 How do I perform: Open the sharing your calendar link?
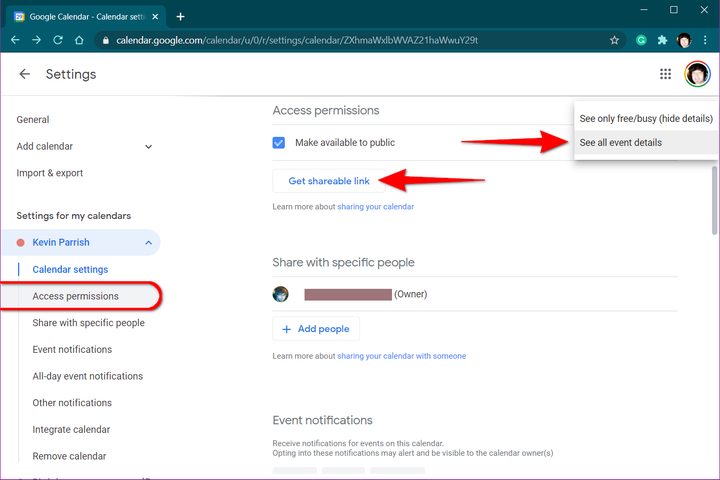(376, 207)
